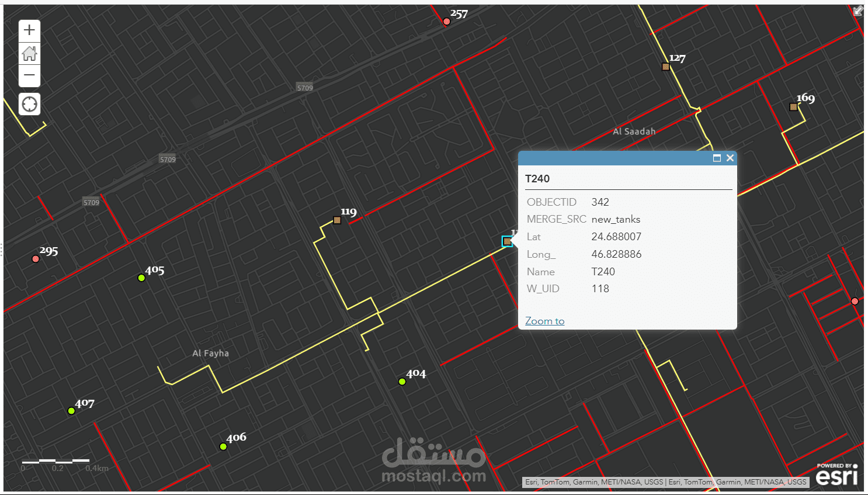The height and width of the screenshot is (495, 868).
Task: Click Name value T240
Action: [603, 272]
